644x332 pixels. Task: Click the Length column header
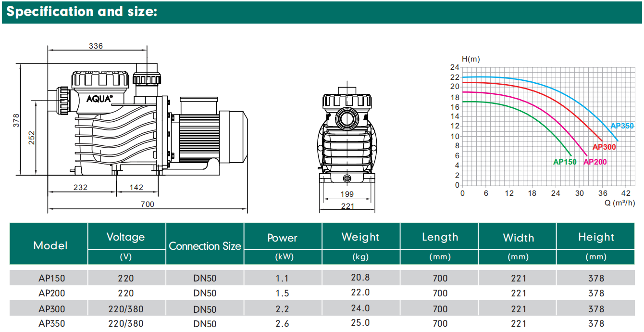pos(440,237)
